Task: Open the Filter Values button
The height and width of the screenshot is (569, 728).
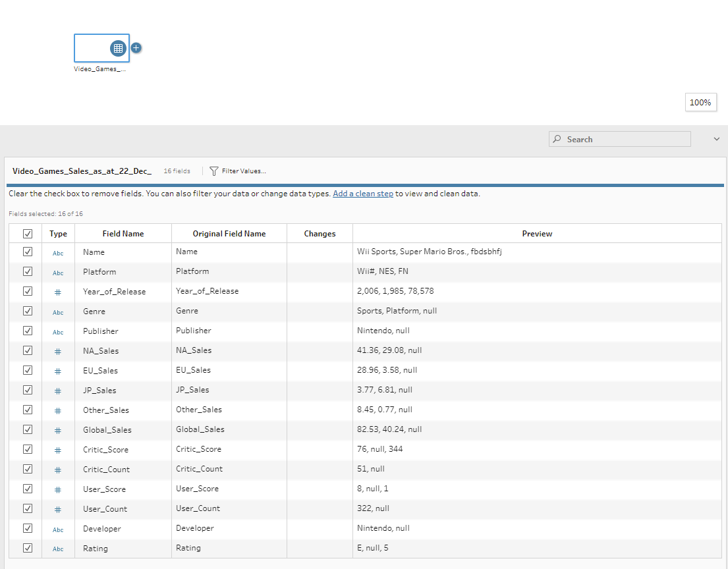Action: 238,171
